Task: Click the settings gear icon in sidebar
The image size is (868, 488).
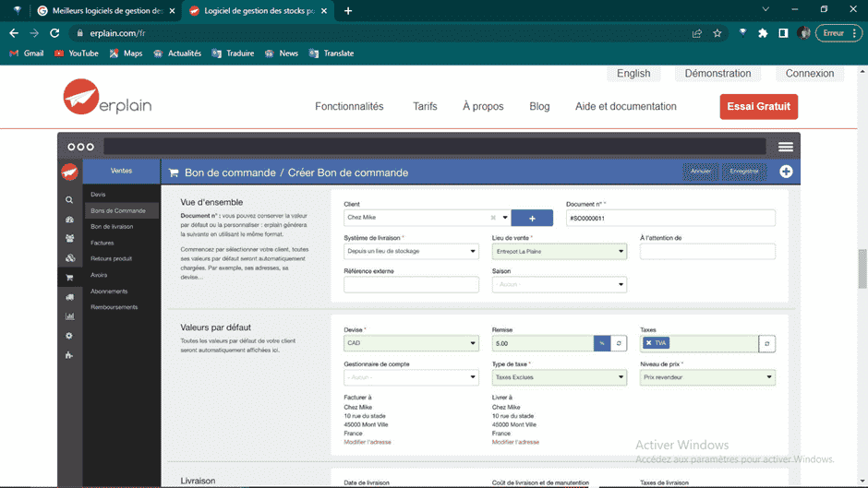Action: pos(69,336)
